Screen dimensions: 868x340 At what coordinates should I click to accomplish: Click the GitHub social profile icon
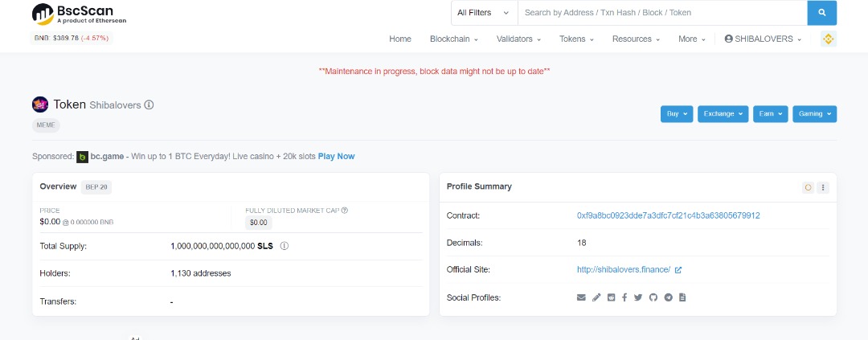(653, 297)
